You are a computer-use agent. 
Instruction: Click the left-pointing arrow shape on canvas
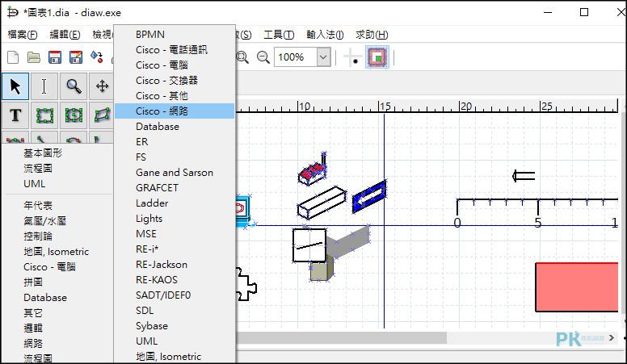point(524,176)
